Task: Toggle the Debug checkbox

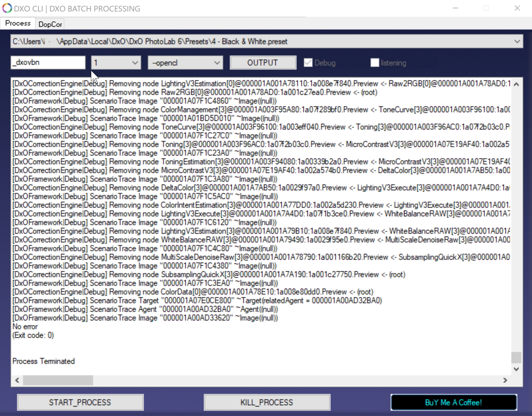Action: click(308, 63)
